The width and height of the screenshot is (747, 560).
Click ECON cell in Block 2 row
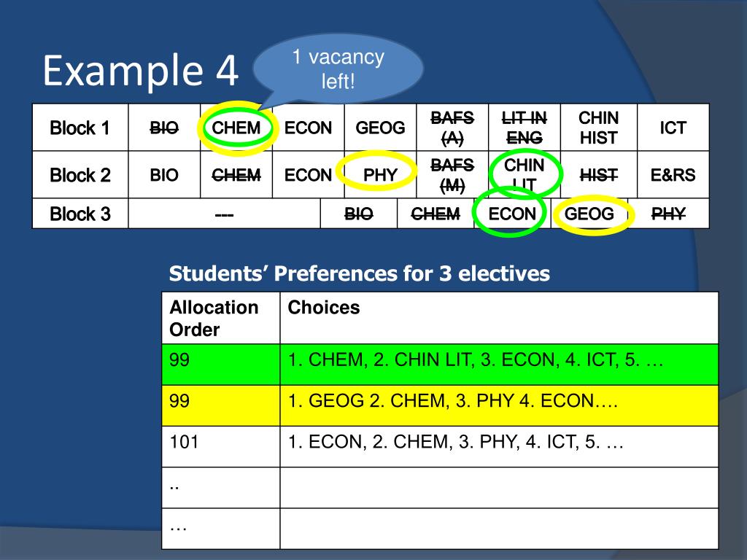point(309,175)
